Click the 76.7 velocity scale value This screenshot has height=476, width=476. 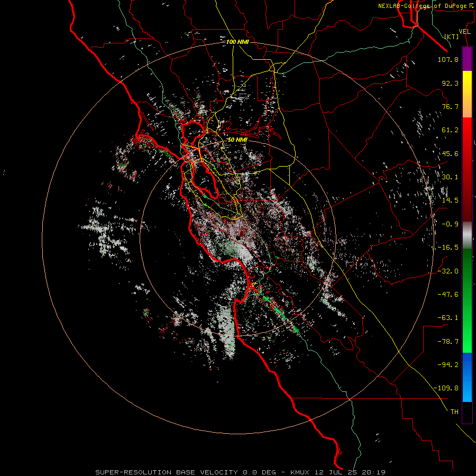(x=450, y=106)
